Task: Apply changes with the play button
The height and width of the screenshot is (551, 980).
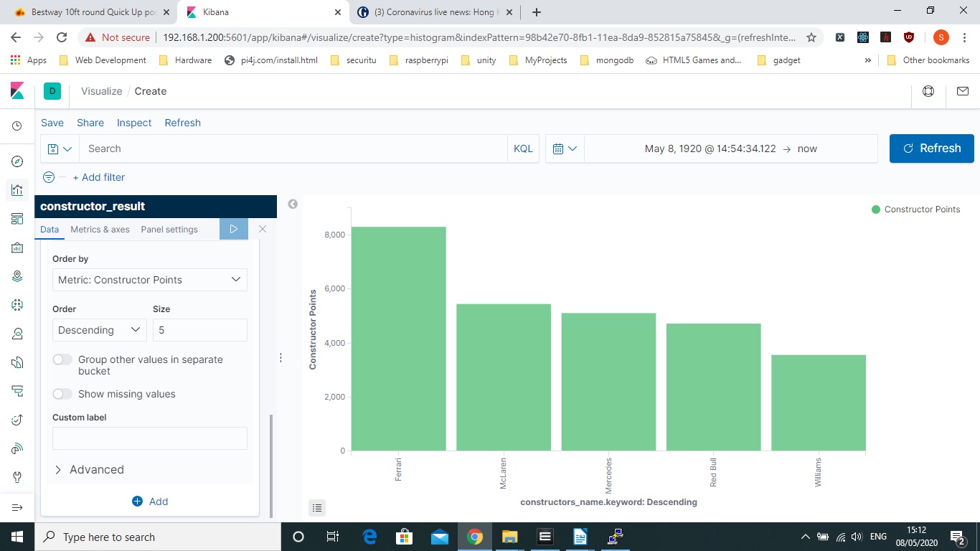Action: point(234,229)
